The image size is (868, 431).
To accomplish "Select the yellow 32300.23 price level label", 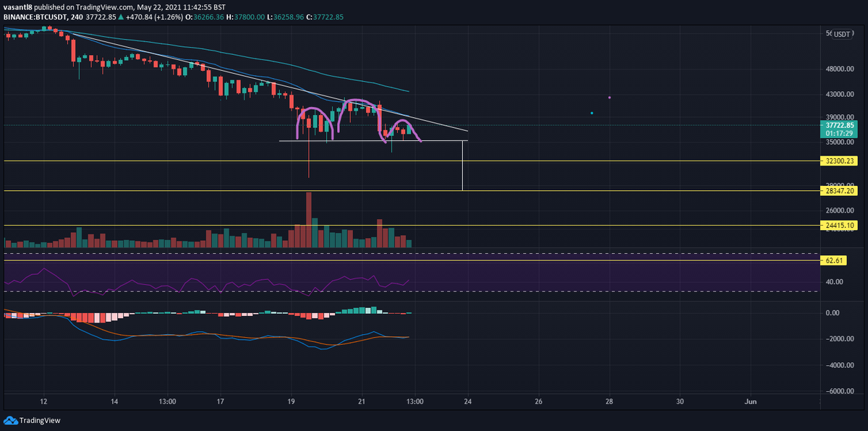I will [x=839, y=161].
